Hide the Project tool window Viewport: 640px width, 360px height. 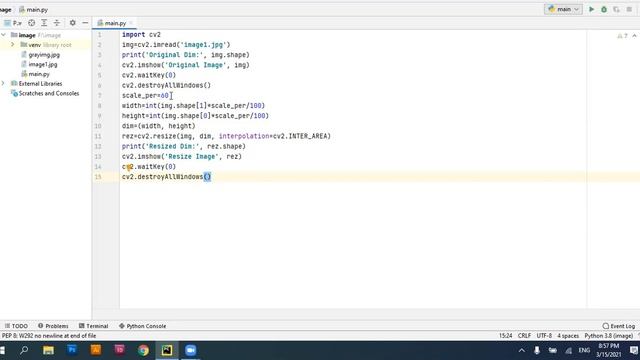(x=85, y=23)
